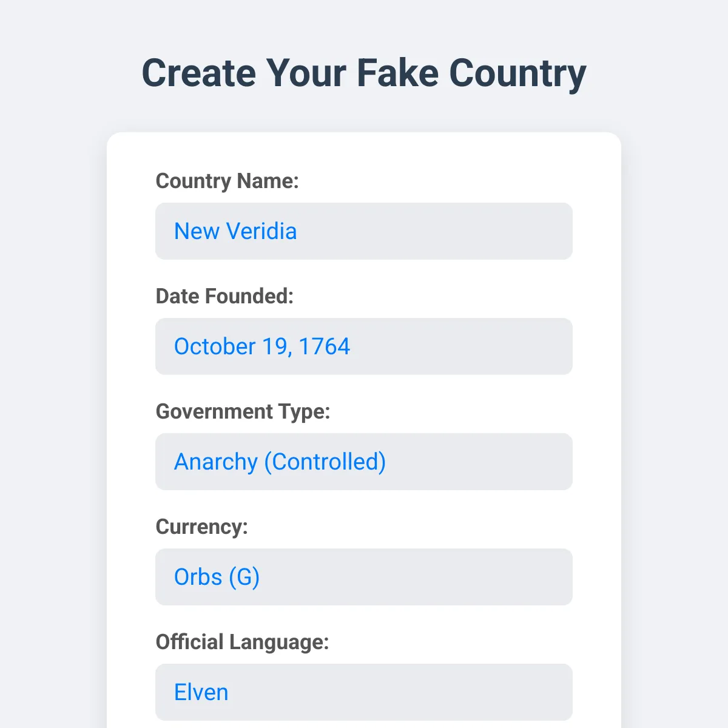Click the word "Orbs" in the Currency field

coord(198,577)
